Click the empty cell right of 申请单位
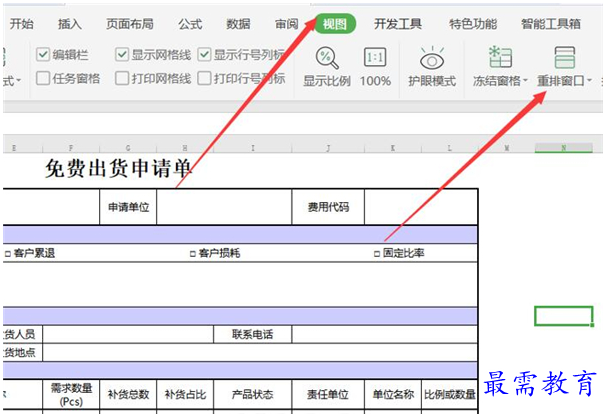Viewport: 605px width, 415px height. (x=224, y=207)
